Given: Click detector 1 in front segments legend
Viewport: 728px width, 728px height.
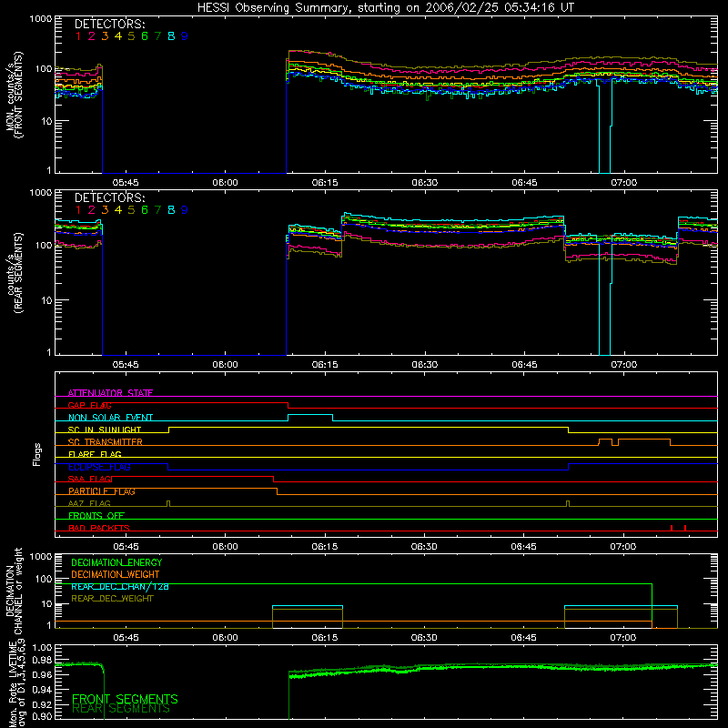Looking at the screenshot, I should coord(78,36).
